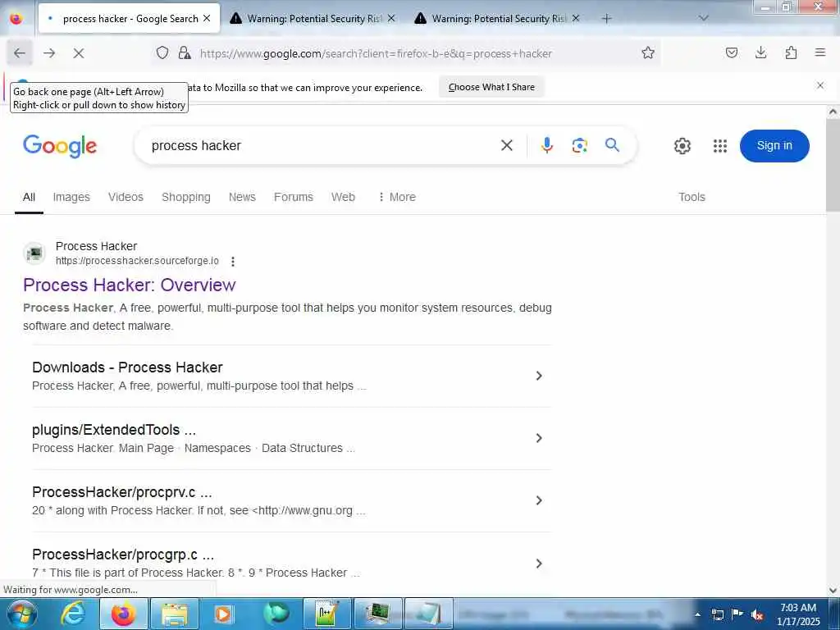840x630 pixels.
Task: Click the Sign in button
Action: pos(774,146)
